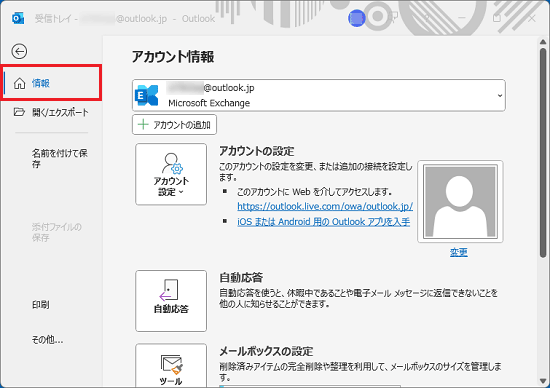This screenshot has width=550, height=388.
Task: Open the 自動応答 button
Action: pos(171,301)
